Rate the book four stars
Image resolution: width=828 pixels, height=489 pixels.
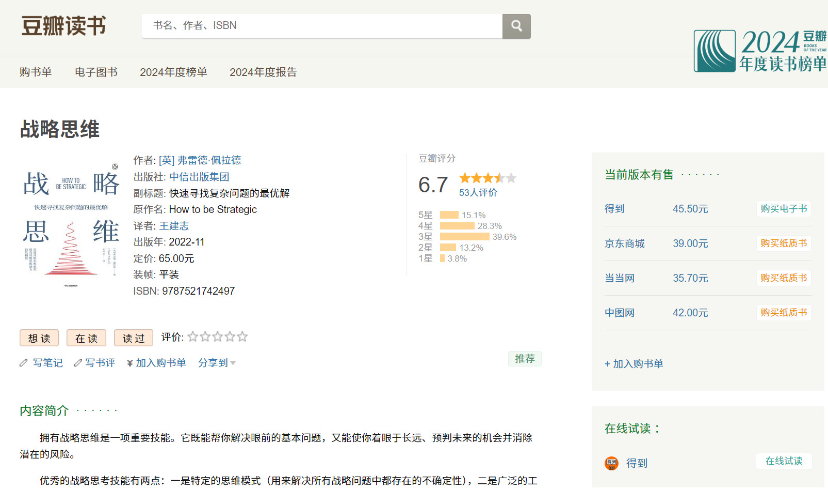(x=230, y=336)
